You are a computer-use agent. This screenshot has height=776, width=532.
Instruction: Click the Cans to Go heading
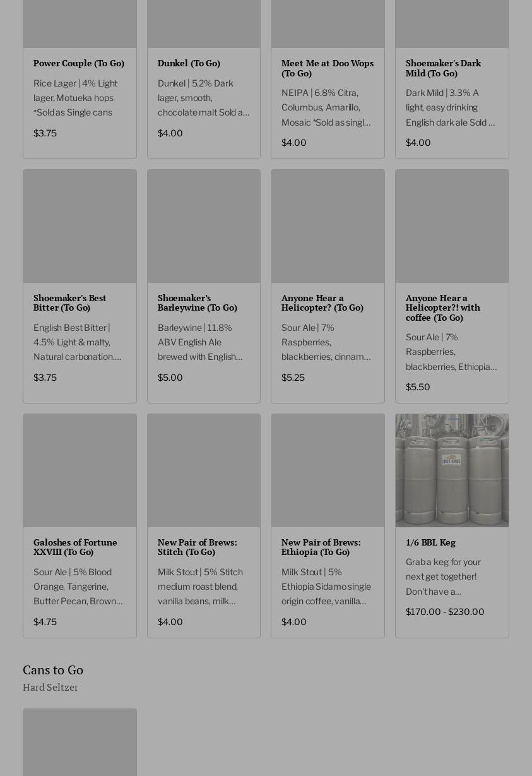pyautogui.click(x=53, y=670)
